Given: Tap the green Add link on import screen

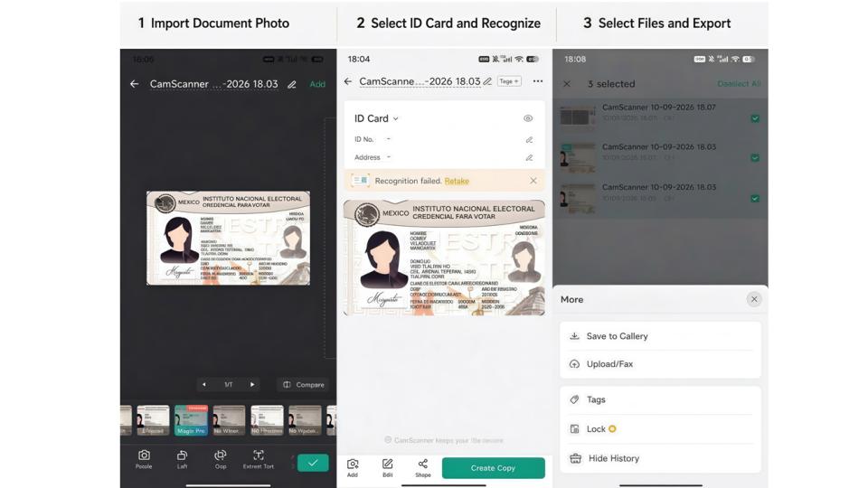Looking at the screenshot, I should [x=317, y=84].
